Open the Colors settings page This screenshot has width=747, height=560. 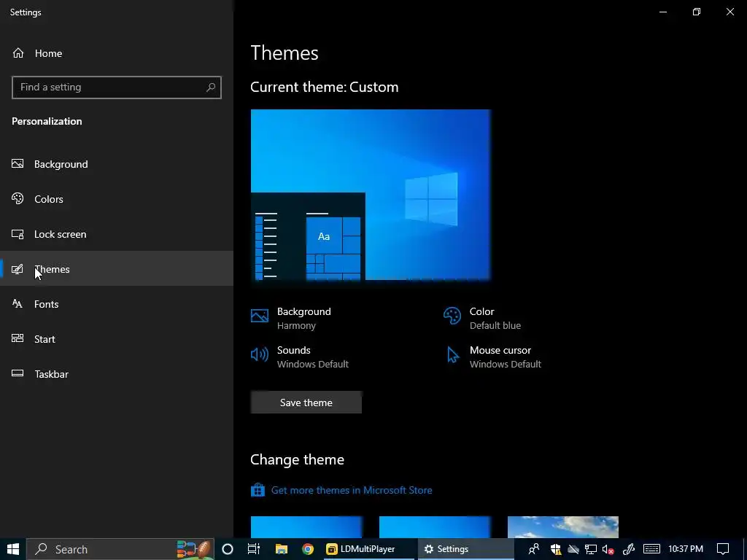click(117, 199)
